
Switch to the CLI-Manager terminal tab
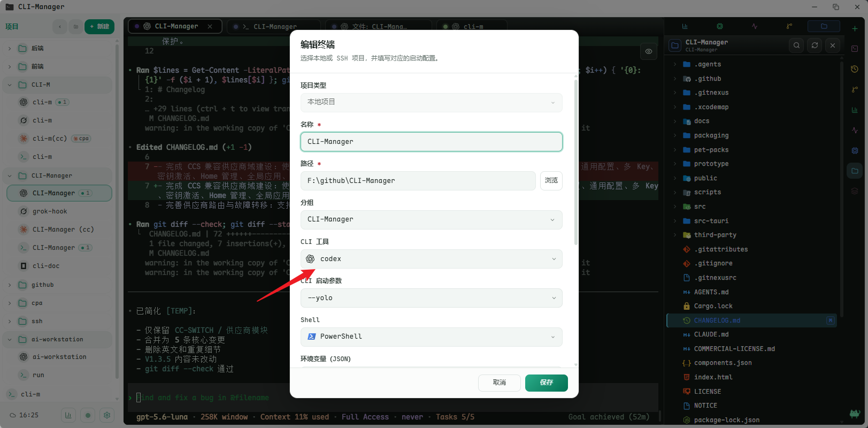(274, 26)
